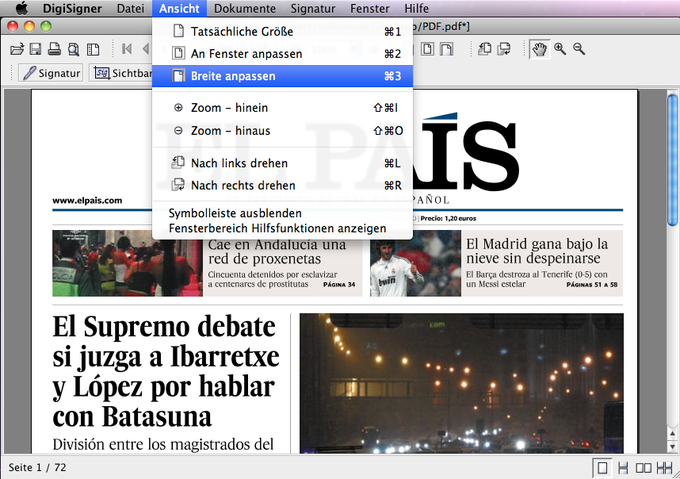Choose Breite anpassen menu entry
This screenshot has width=680, height=479.
tap(282, 76)
